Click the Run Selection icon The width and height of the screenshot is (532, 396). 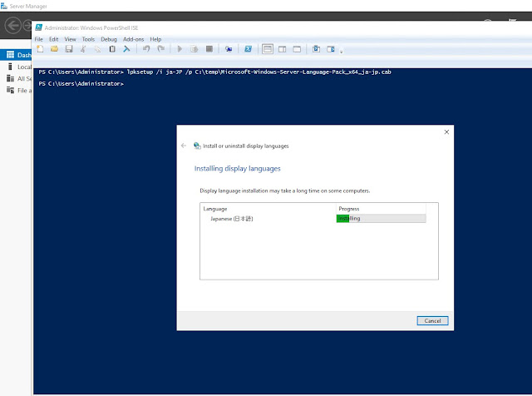click(x=194, y=49)
